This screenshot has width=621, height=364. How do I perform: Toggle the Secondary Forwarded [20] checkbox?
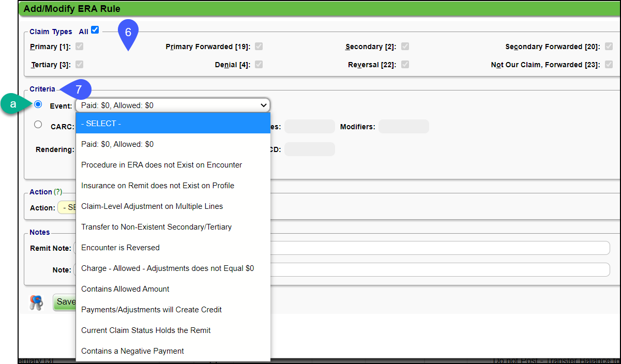609,46
